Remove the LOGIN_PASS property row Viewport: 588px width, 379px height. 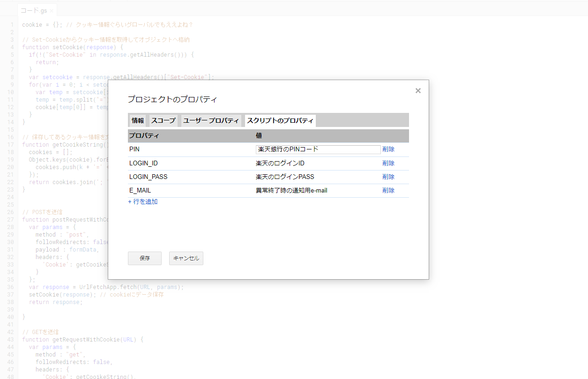[x=388, y=177]
